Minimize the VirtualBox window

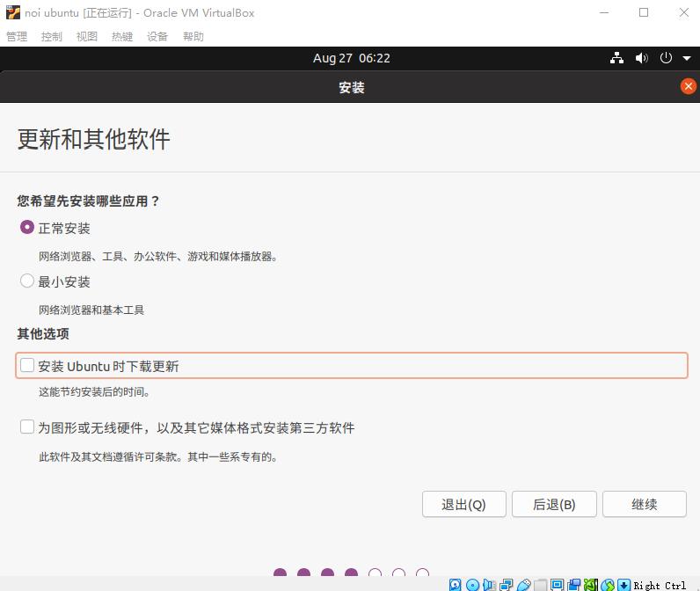tap(604, 12)
